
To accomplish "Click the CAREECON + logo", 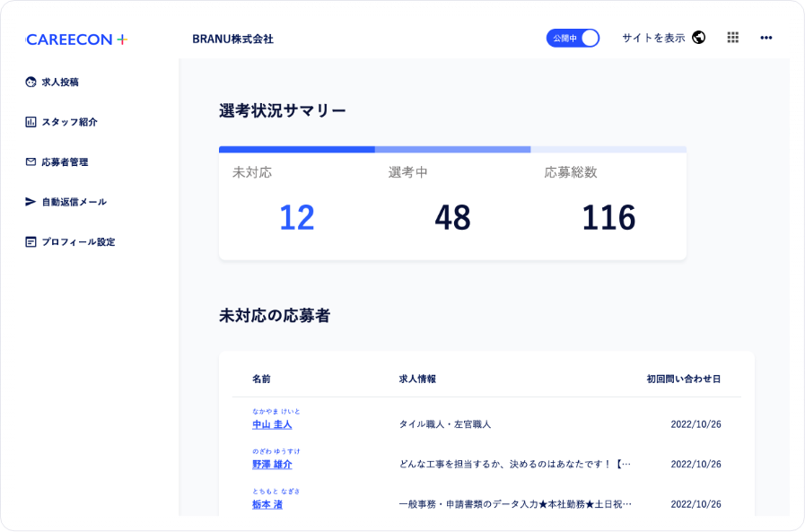I will 76,39.
